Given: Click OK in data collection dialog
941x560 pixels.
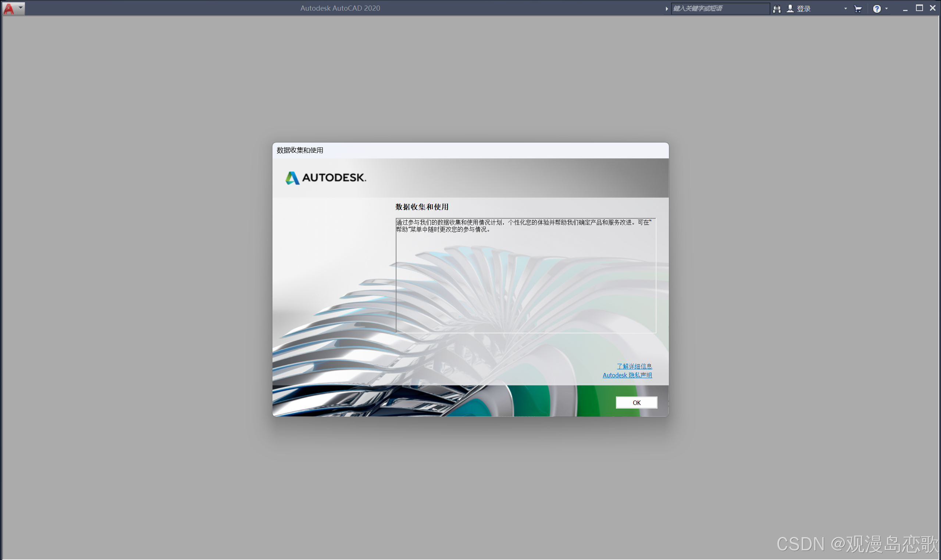Looking at the screenshot, I should coord(636,403).
